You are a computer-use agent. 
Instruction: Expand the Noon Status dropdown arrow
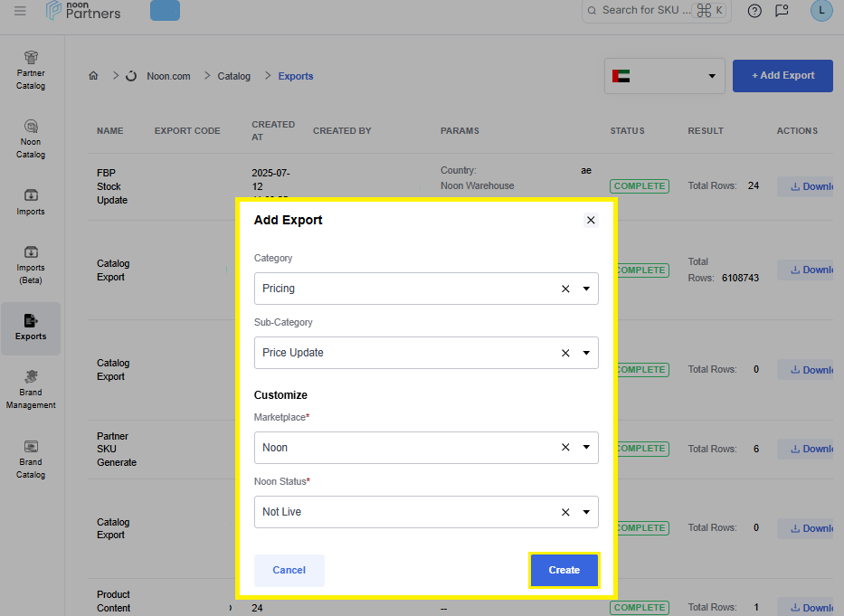tap(586, 512)
